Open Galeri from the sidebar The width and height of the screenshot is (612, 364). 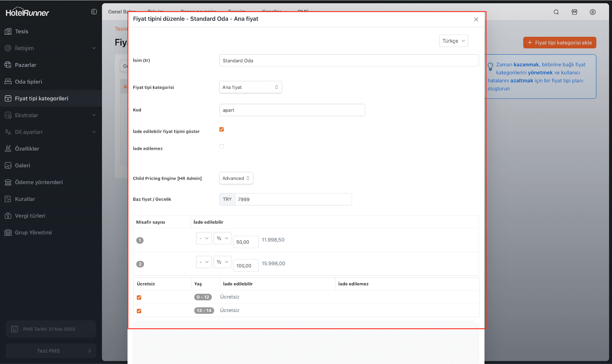(23, 166)
